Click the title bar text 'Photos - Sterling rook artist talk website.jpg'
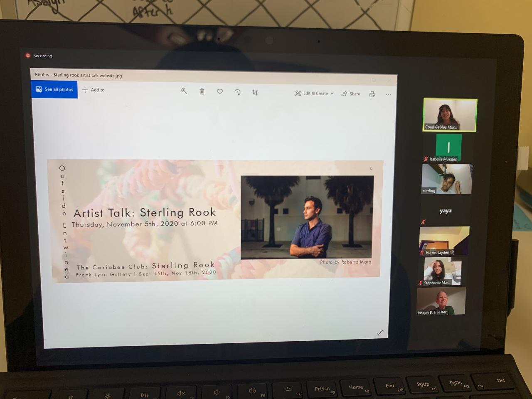 pyautogui.click(x=79, y=75)
